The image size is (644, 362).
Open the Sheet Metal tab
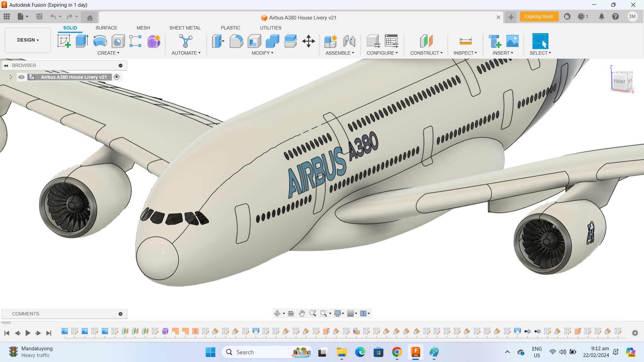(x=185, y=28)
